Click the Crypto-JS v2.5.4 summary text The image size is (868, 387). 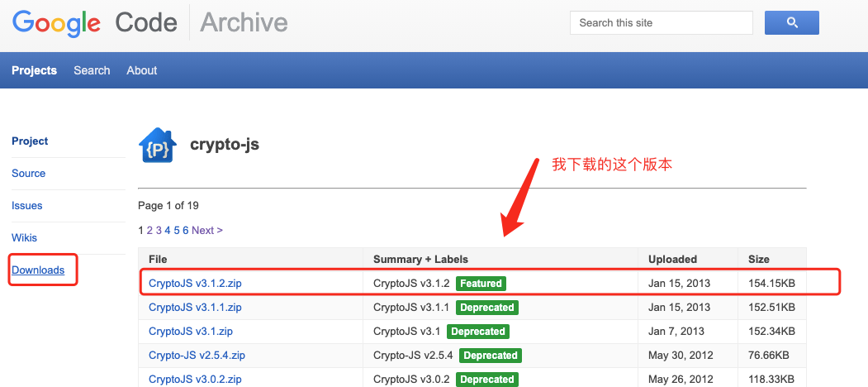tap(413, 356)
